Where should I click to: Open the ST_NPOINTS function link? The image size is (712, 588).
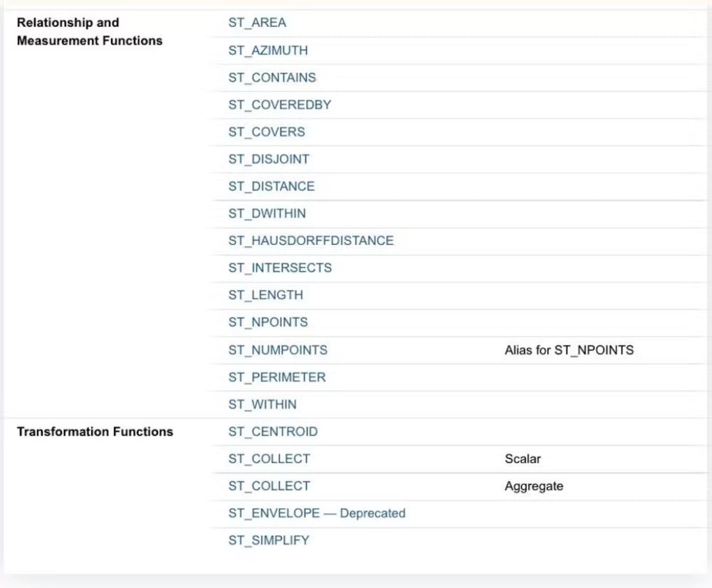(268, 322)
